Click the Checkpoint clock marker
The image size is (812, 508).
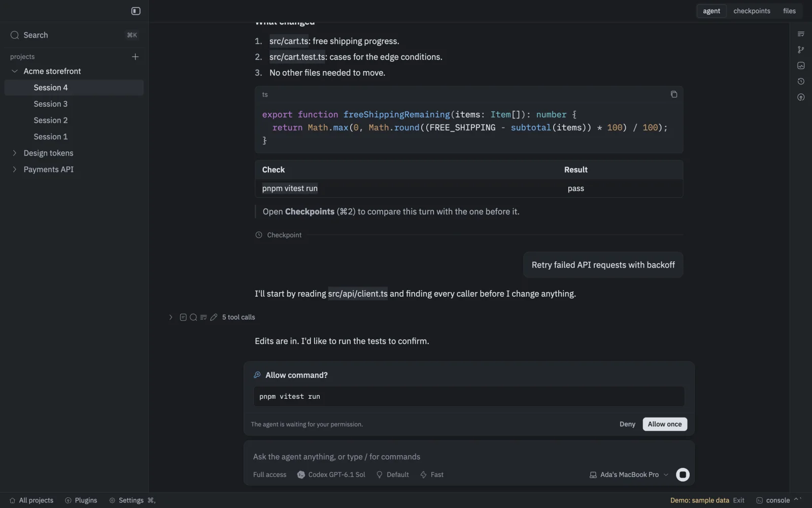pyautogui.click(x=259, y=235)
